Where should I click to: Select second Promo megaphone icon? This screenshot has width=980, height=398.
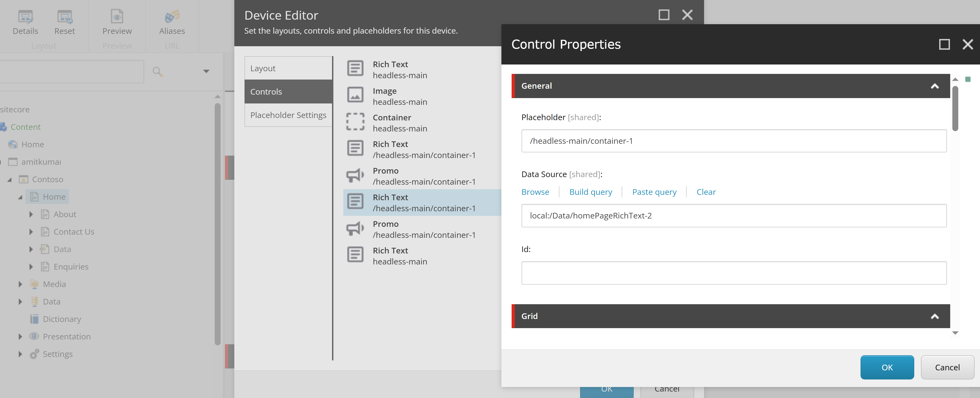click(355, 228)
